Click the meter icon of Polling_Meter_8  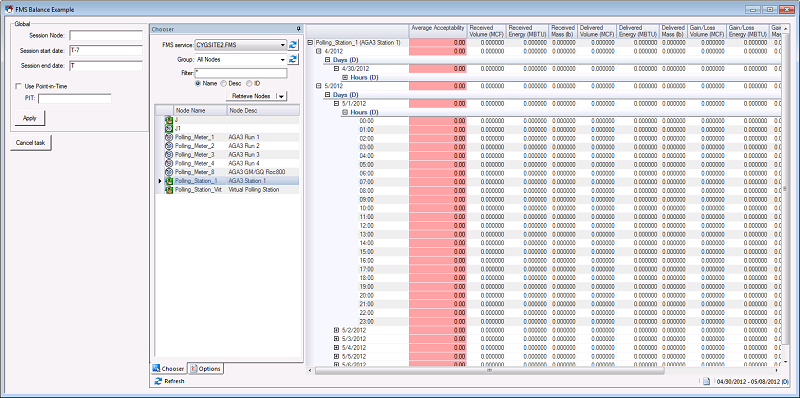(169, 172)
